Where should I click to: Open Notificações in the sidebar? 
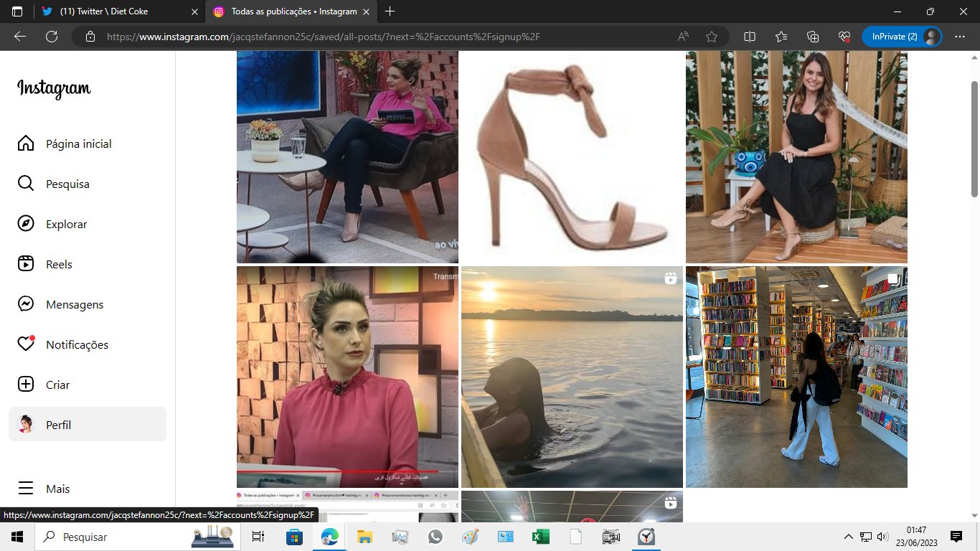tap(88, 344)
